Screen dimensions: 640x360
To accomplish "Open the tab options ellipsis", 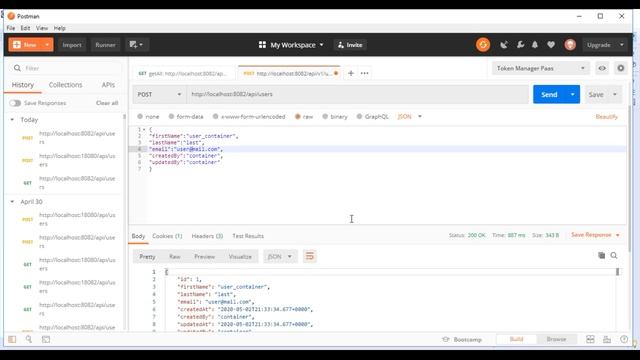I will tap(364, 73).
